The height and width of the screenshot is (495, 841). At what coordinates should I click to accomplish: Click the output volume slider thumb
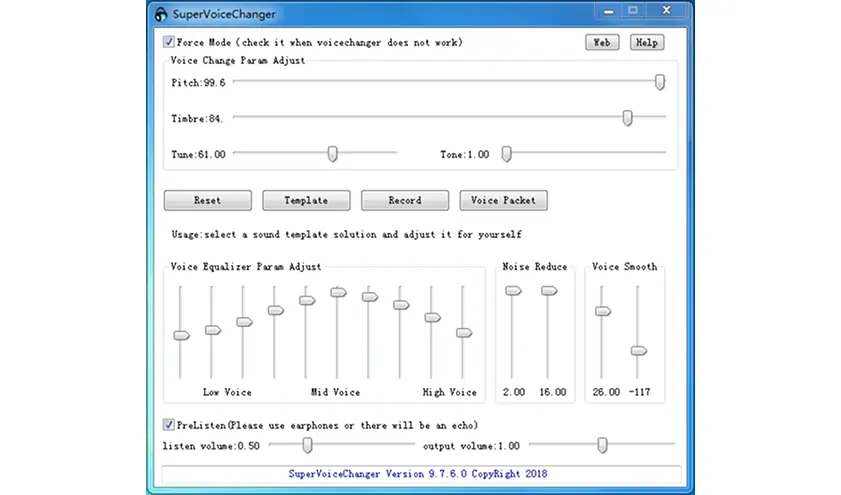602,445
